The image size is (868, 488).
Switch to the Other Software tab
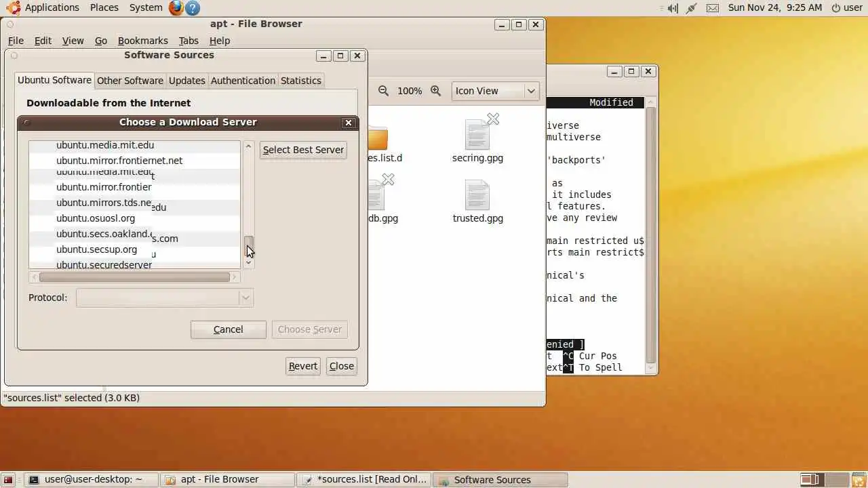130,81
